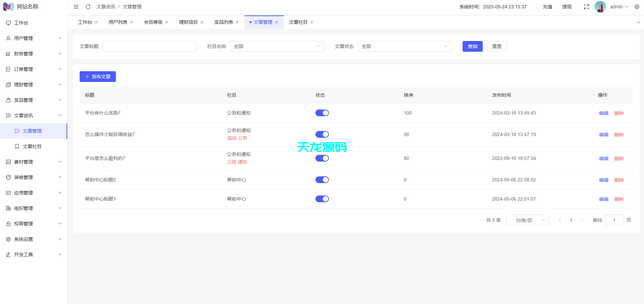The height and width of the screenshot is (304, 644).
Task: Open the 系统设置 sidebar icon
Action: (8, 239)
